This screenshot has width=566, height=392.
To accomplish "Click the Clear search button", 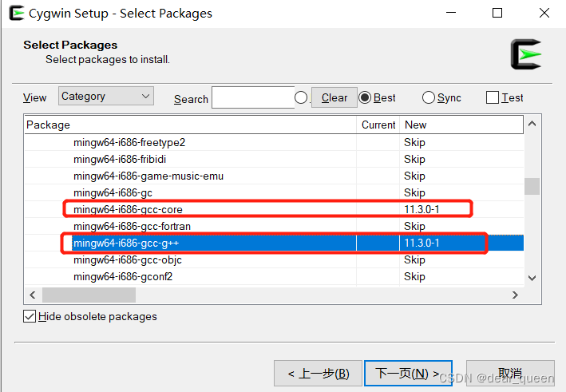I will click(334, 97).
